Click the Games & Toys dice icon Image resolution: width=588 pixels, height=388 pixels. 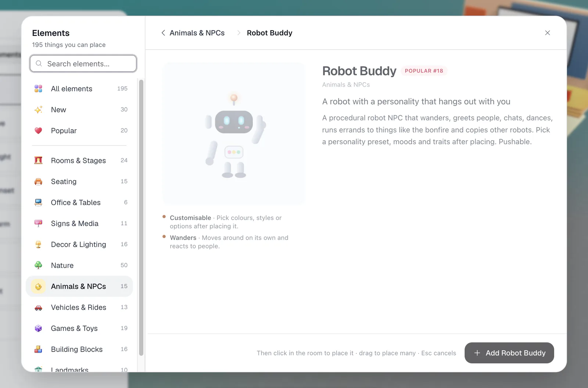pos(38,328)
